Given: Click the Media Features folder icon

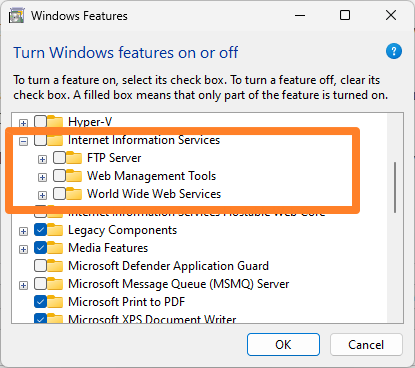Looking at the screenshot, I should point(55,248).
